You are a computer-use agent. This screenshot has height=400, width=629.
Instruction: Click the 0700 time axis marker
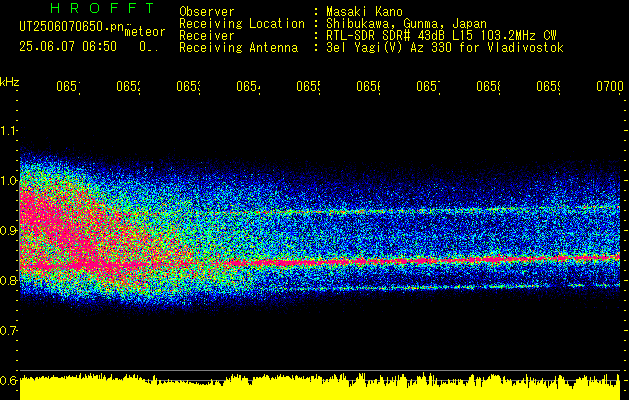coord(610,87)
